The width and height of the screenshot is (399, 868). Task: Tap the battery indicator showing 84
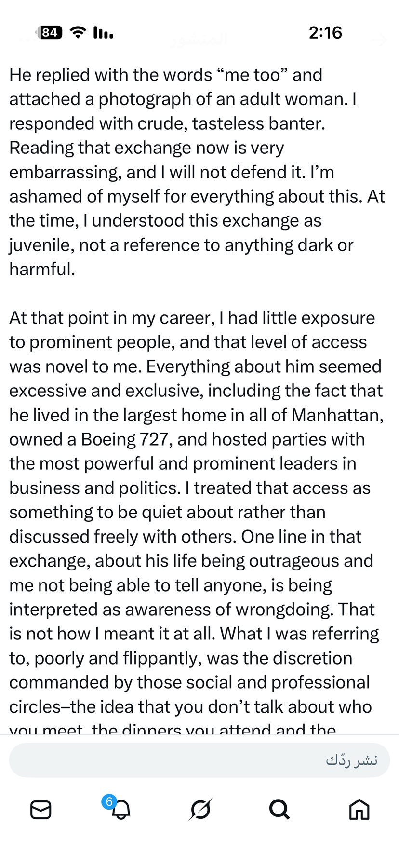click(50, 33)
